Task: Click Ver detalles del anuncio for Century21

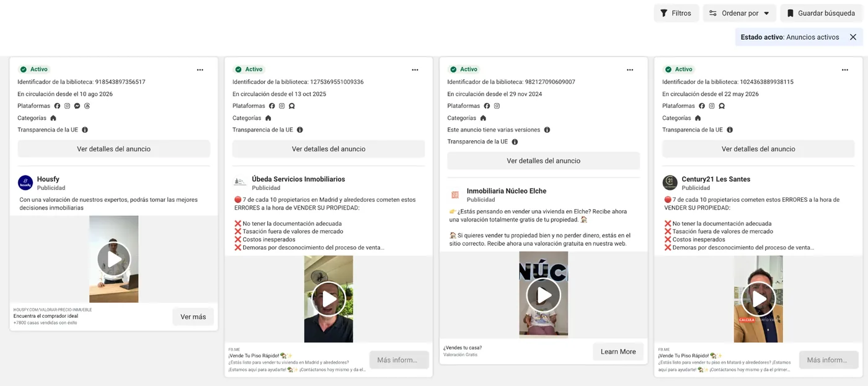Action: 758,149
